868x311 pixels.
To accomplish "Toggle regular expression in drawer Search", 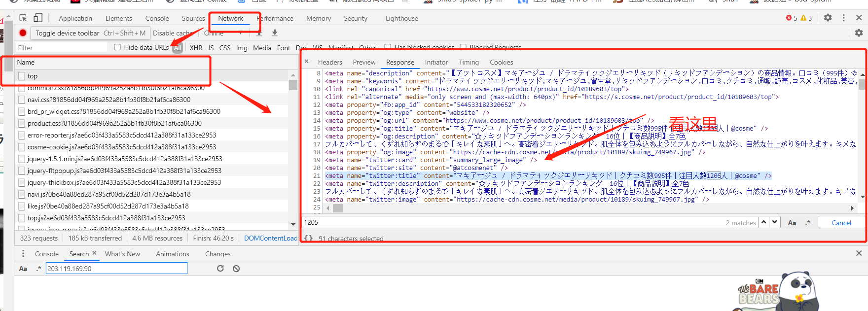I will (x=38, y=269).
